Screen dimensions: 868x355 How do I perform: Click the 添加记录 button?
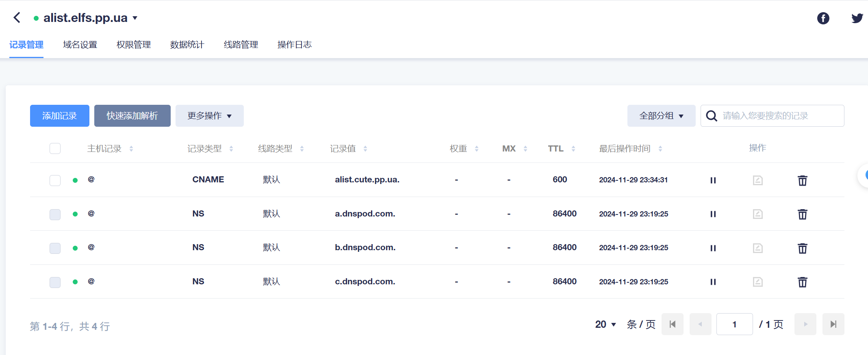coord(60,116)
